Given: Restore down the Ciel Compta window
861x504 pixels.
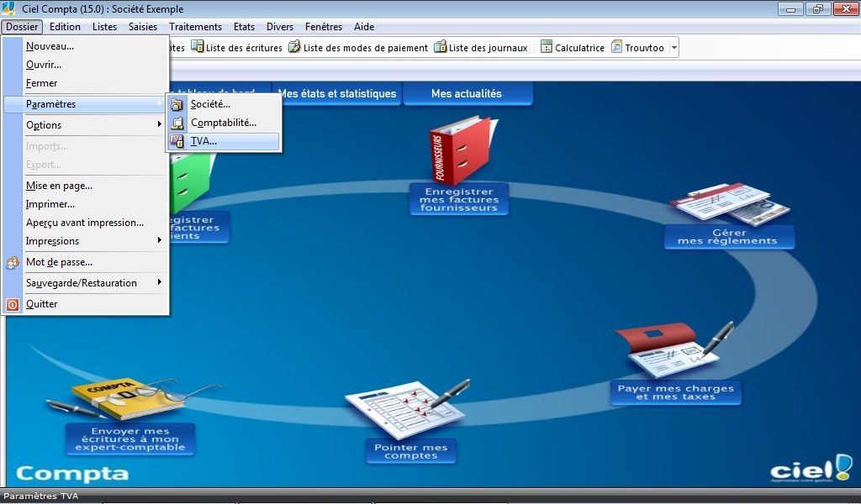Looking at the screenshot, I should click(817, 8).
